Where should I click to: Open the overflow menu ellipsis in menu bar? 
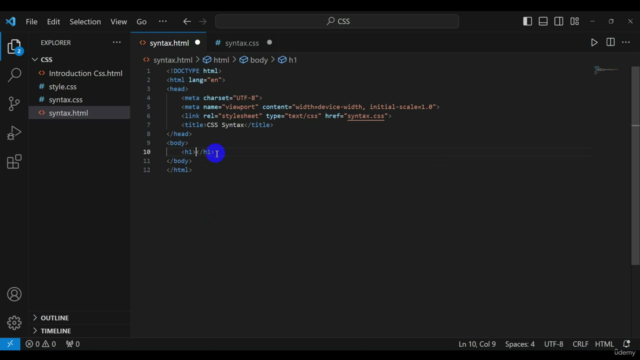coord(163,22)
